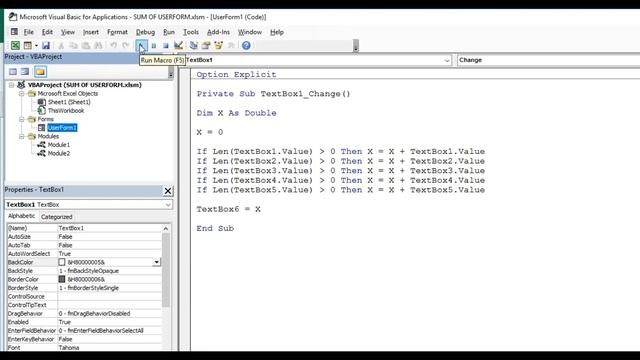
Task: Open the Window menu
Action: (250, 32)
